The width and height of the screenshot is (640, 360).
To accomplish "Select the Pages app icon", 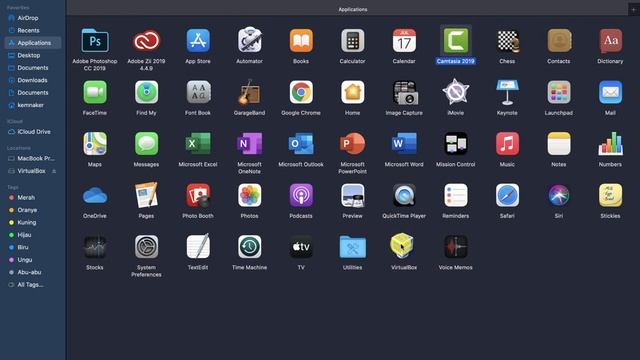I will pos(146,195).
